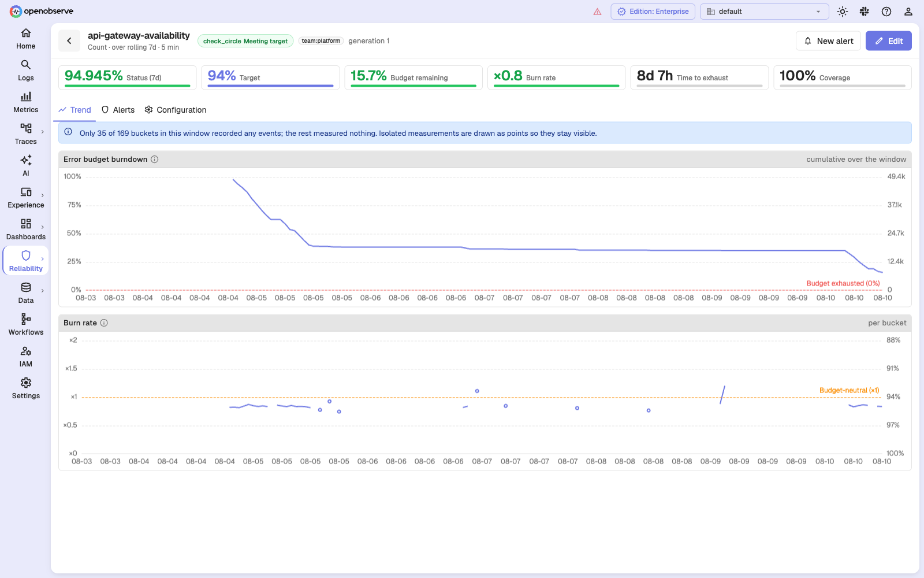Image resolution: width=924 pixels, height=578 pixels.
Task: Click info icon beside Error budget burndown
Action: 155,160
